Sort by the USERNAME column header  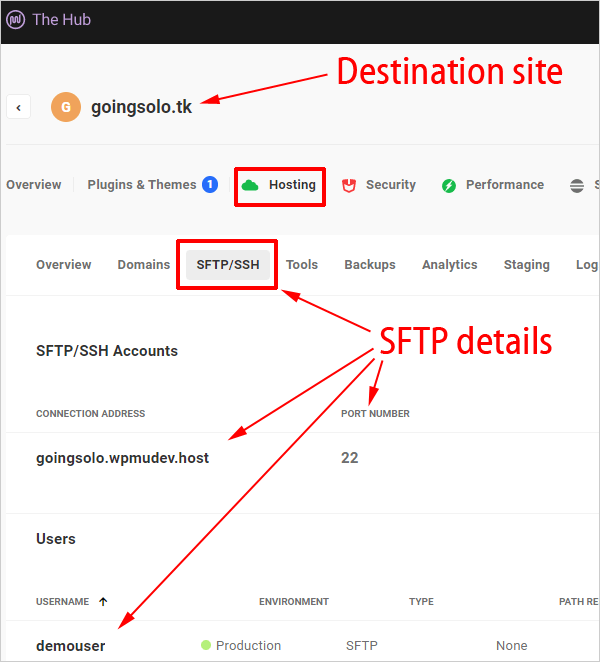point(62,602)
